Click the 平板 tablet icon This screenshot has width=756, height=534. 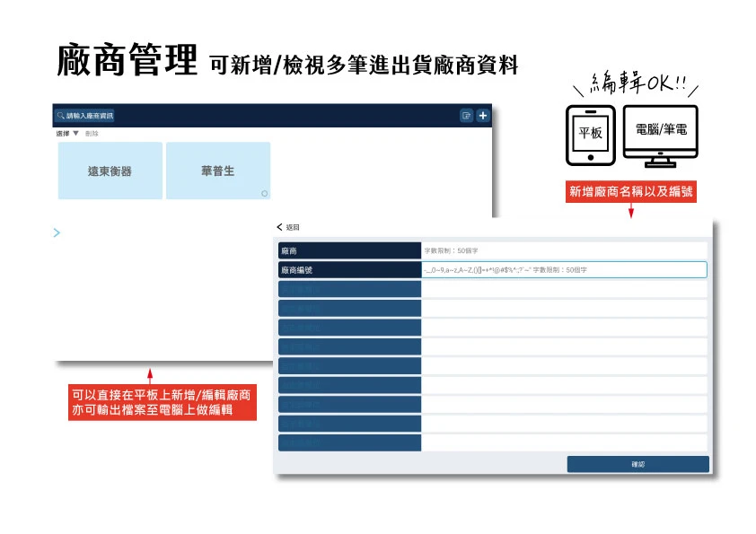pyautogui.click(x=591, y=136)
